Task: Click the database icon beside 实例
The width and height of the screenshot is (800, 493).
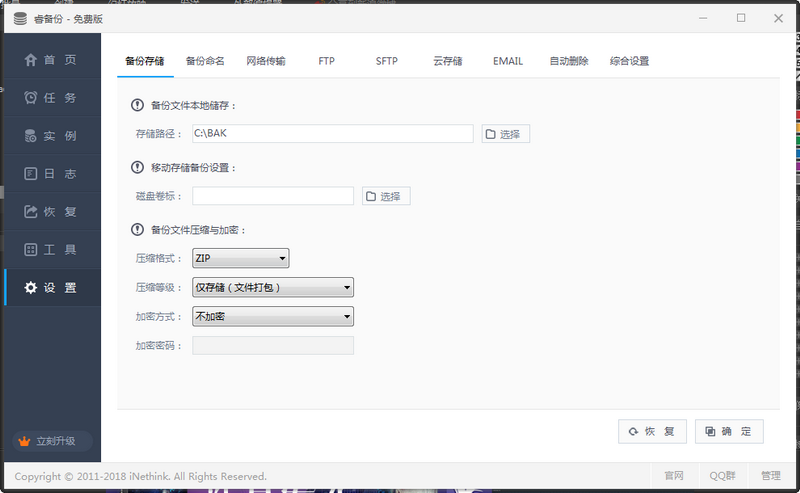Action: point(31,136)
